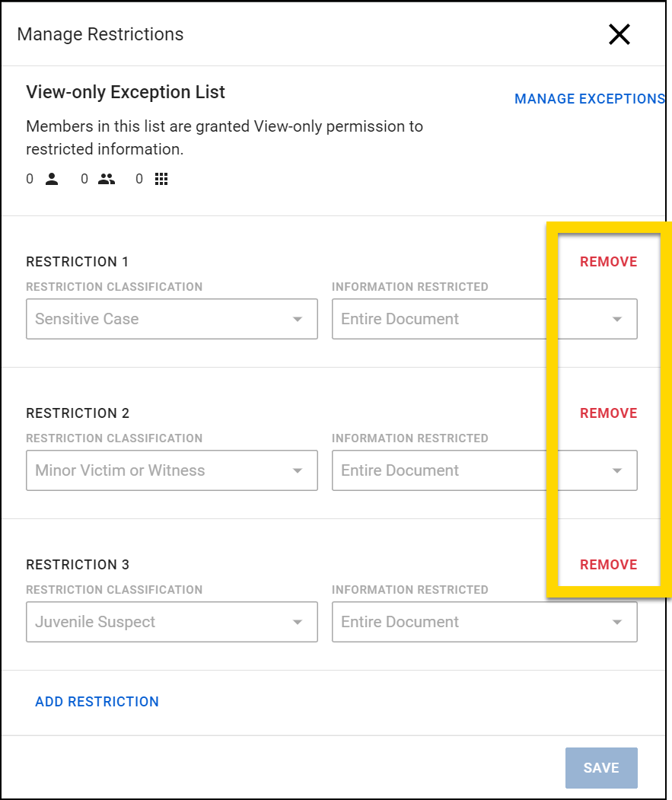Open the Sensitive Case dropdown arrow

coord(299,319)
